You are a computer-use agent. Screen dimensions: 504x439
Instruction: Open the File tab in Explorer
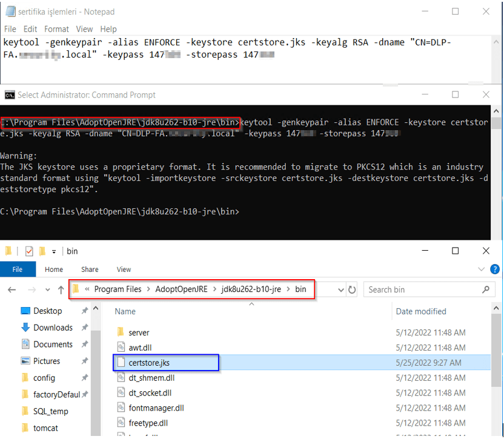tap(18, 269)
